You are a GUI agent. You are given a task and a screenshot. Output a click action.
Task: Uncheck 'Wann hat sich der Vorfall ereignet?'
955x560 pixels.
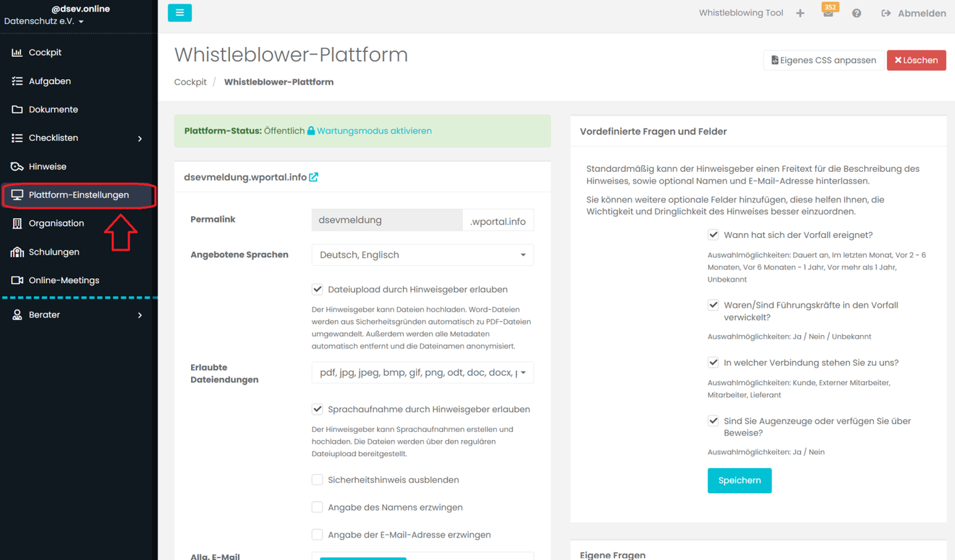[713, 235]
